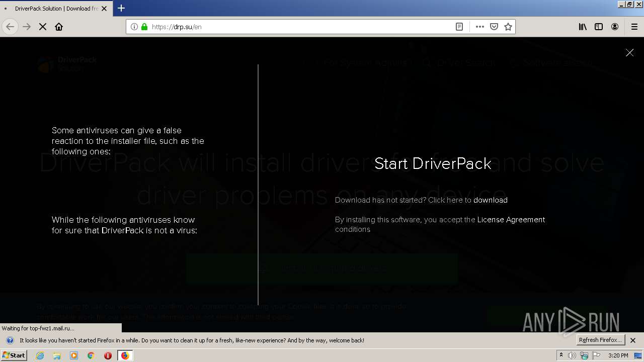Bookmark this page with the star

coord(508,27)
